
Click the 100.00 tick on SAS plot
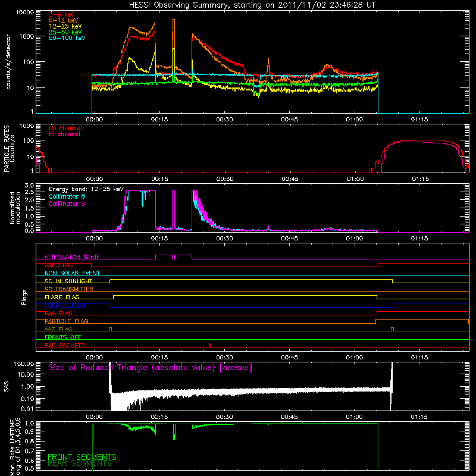tap(24, 364)
